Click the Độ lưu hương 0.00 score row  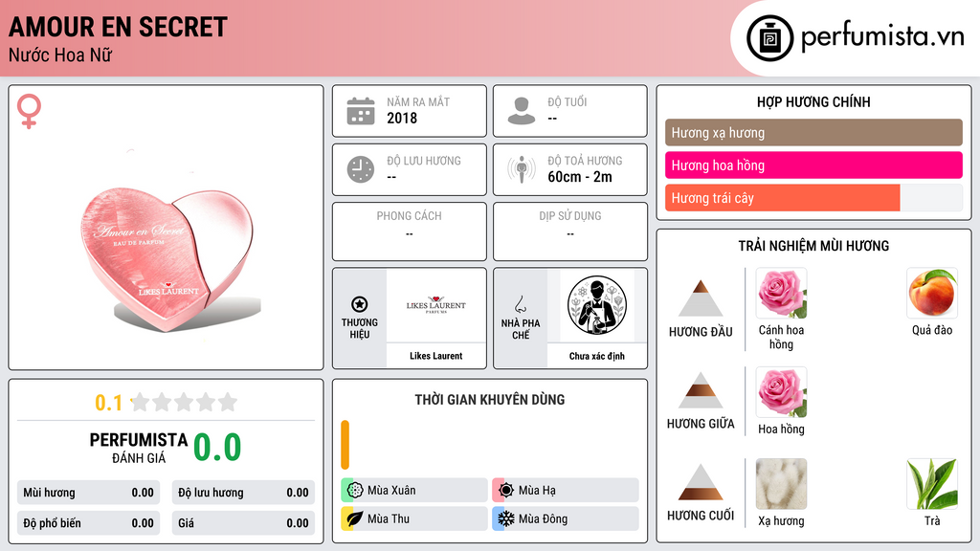(243, 493)
